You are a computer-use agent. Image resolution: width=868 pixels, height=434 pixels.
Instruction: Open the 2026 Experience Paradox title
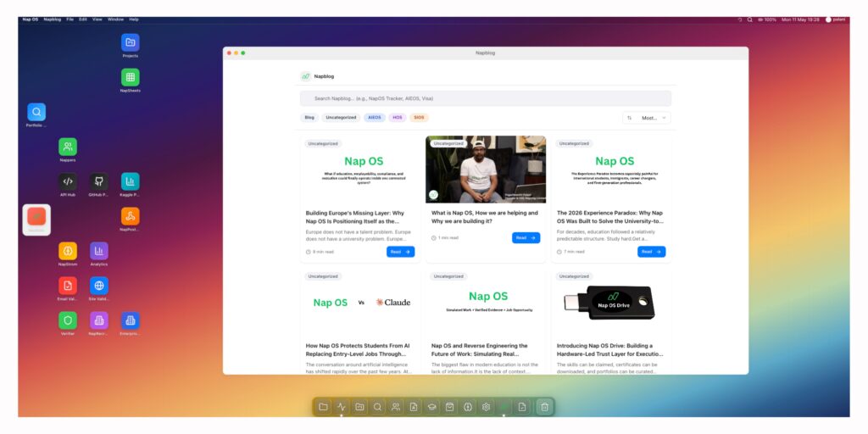[x=610, y=217]
